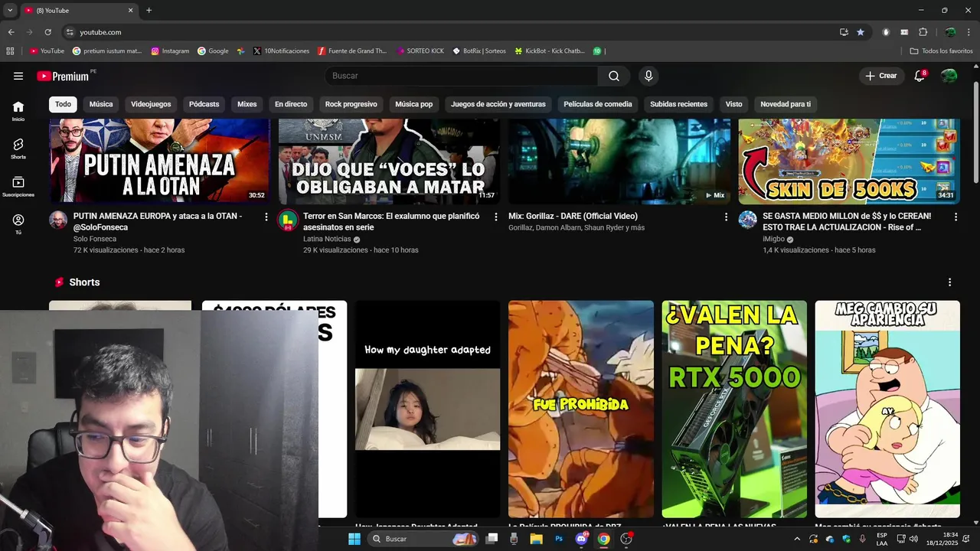Open File Explorer from the taskbar

tap(537, 539)
